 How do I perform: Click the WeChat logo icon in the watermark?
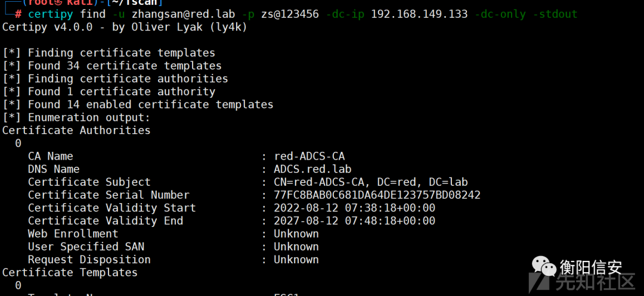tap(544, 266)
